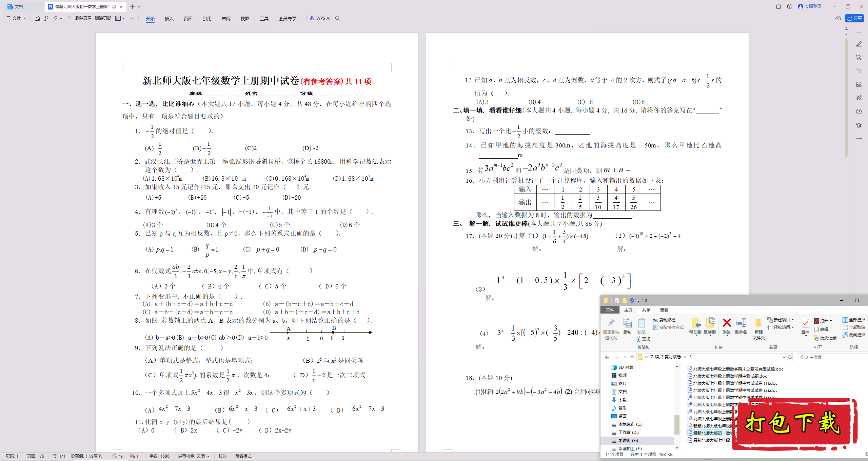Add a new document tab with plus icon
Image resolution: width=868 pixels, height=461 pixels.
tap(133, 6)
